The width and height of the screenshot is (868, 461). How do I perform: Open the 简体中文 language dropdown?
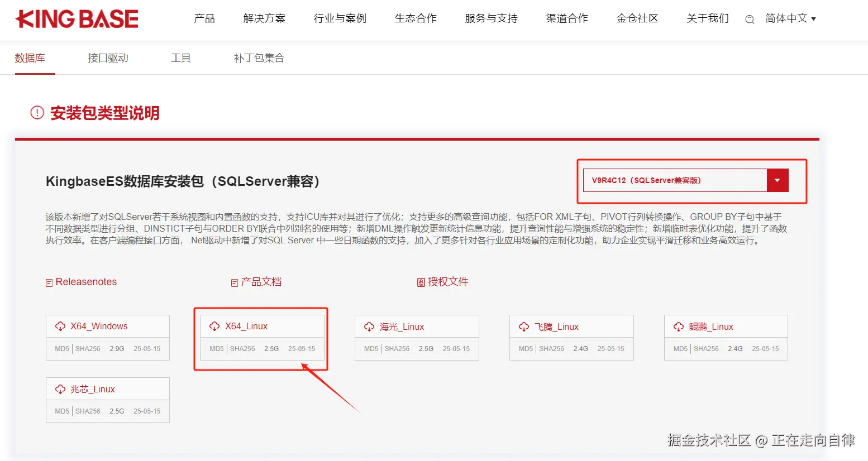point(790,18)
